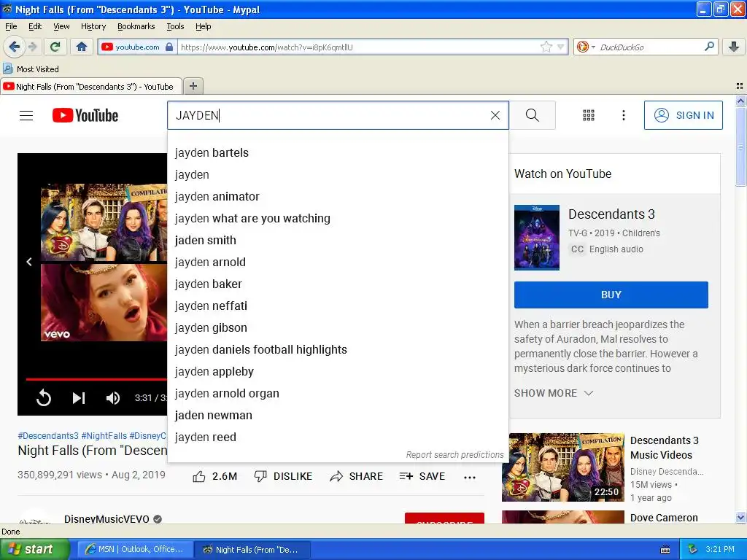
Task: Open the DuckDuckGo search engine dropdown
Action: click(x=586, y=47)
